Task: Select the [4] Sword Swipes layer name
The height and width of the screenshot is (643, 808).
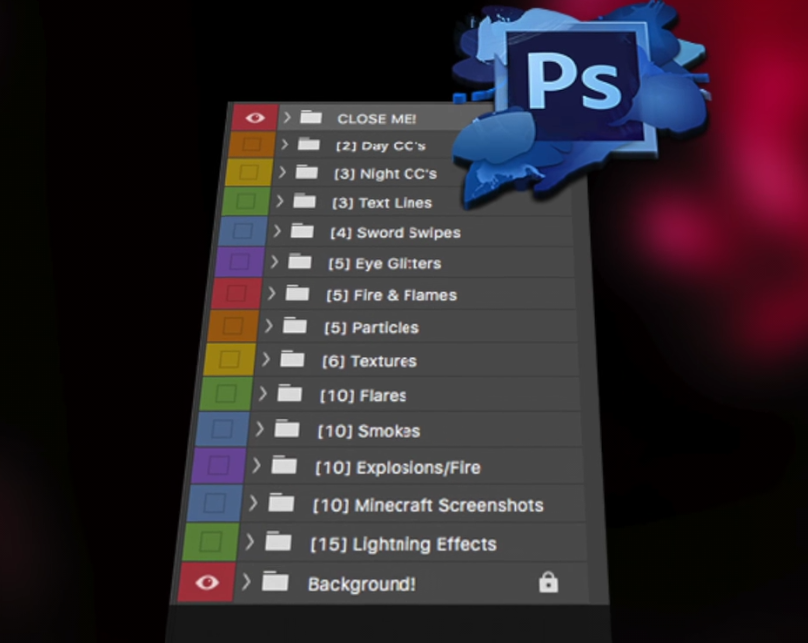Action: [395, 233]
